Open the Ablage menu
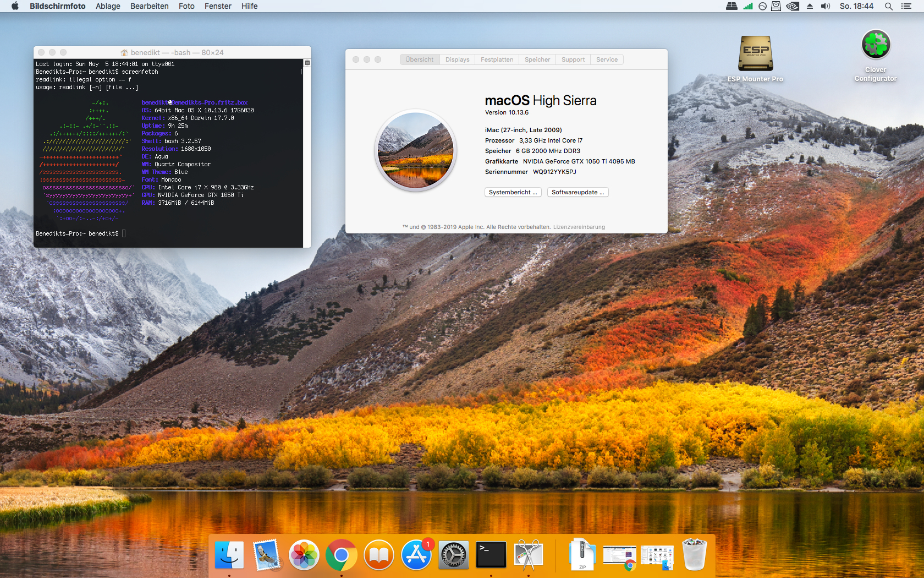 108,6
